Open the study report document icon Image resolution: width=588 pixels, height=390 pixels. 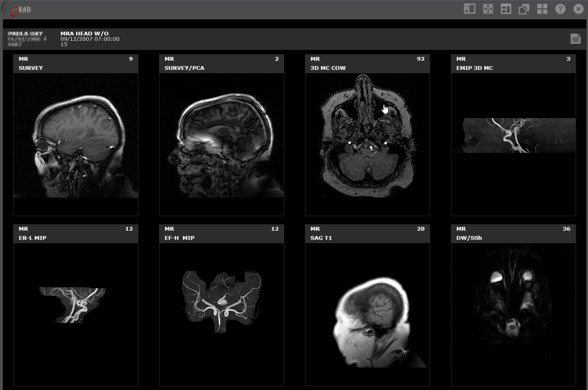tap(575, 39)
